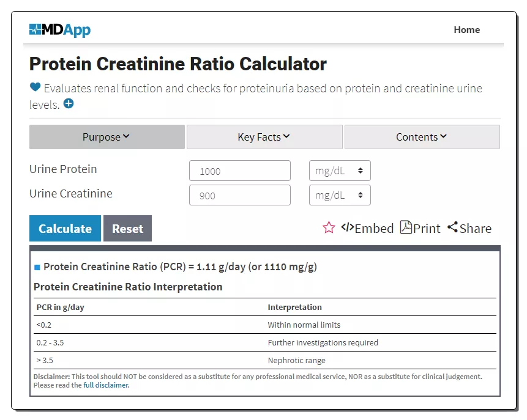Click the 'Within normal limits' cell

pos(304,325)
